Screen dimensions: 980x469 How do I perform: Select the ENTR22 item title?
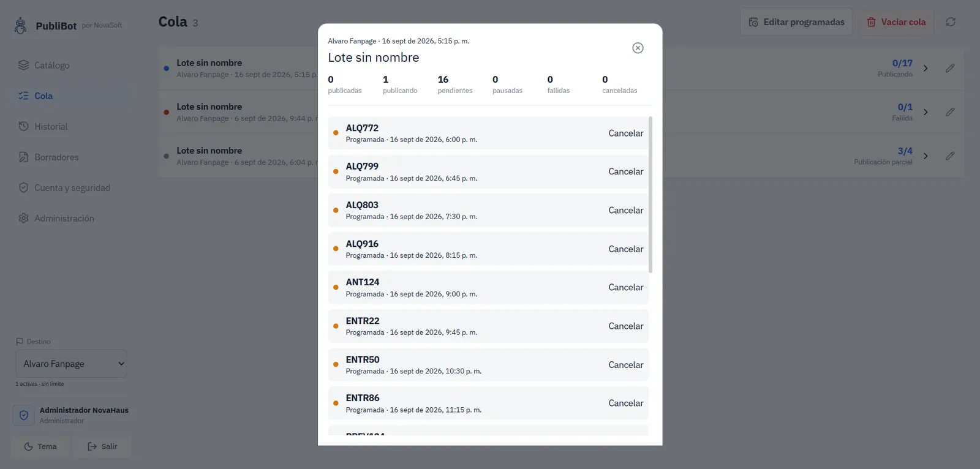[x=363, y=321]
